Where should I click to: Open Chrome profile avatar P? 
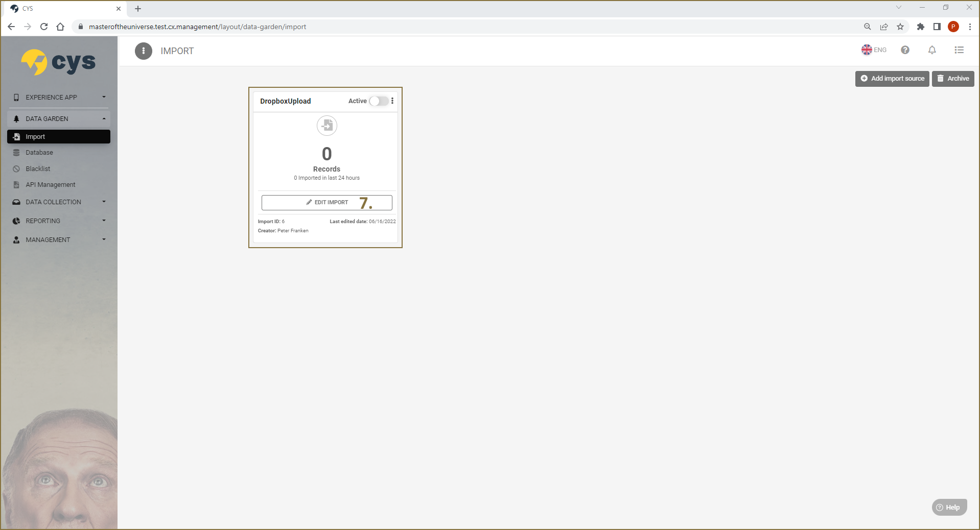pyautogui.click(x=953, y=27)
